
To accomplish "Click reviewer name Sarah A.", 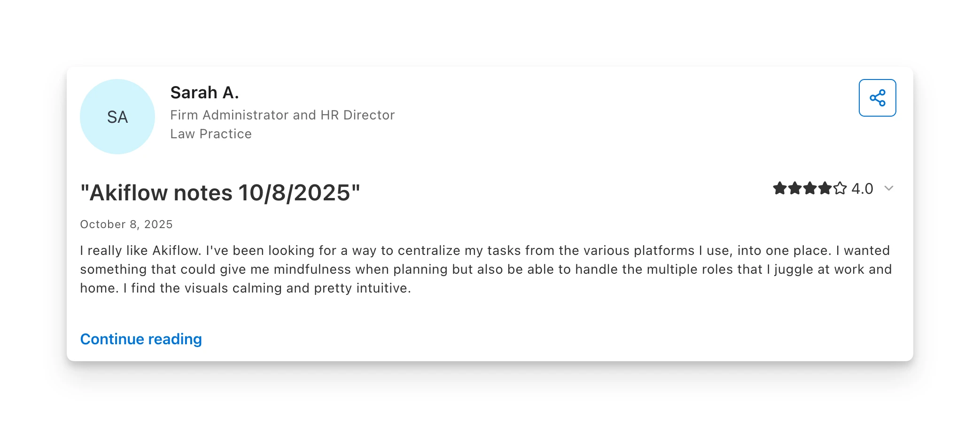I will point(204,93).
